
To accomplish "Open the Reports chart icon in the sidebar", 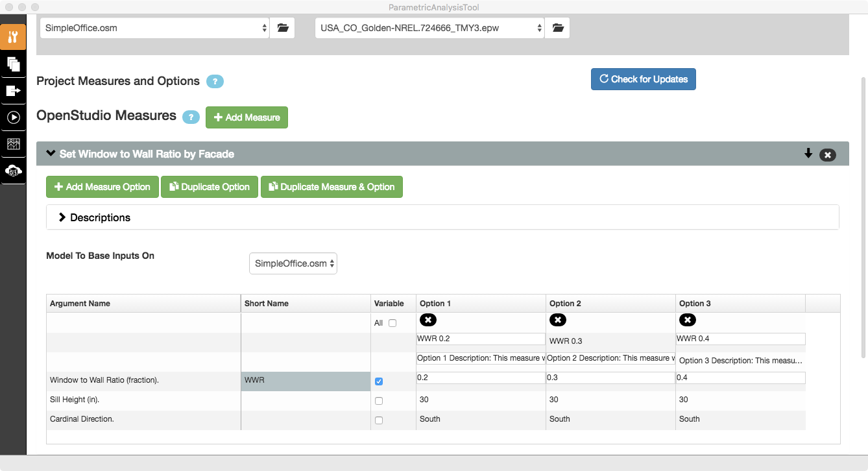I will point(13,143).
